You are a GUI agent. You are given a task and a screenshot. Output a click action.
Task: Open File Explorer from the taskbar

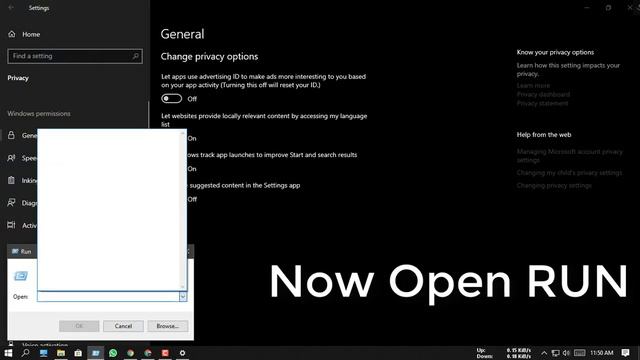point(61,353)
